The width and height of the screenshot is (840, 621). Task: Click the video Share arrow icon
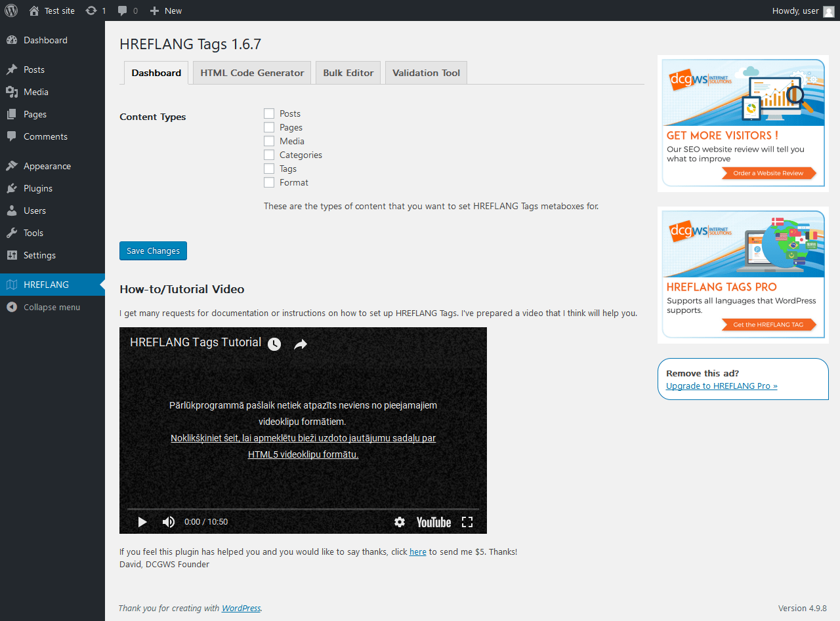[301, 344]
